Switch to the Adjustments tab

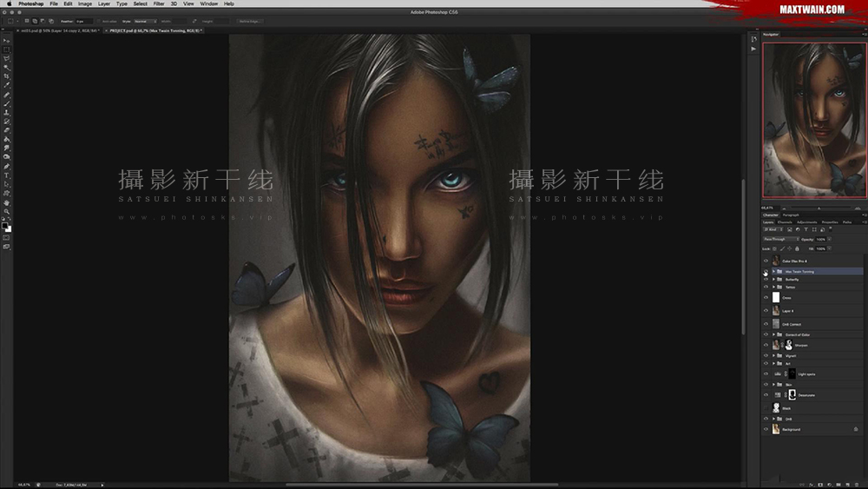[807, 222]
